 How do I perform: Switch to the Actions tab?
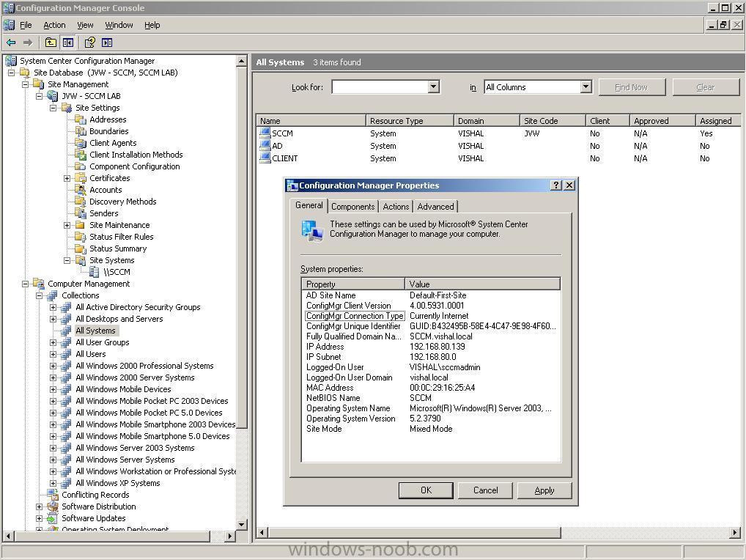pos(396,207)
